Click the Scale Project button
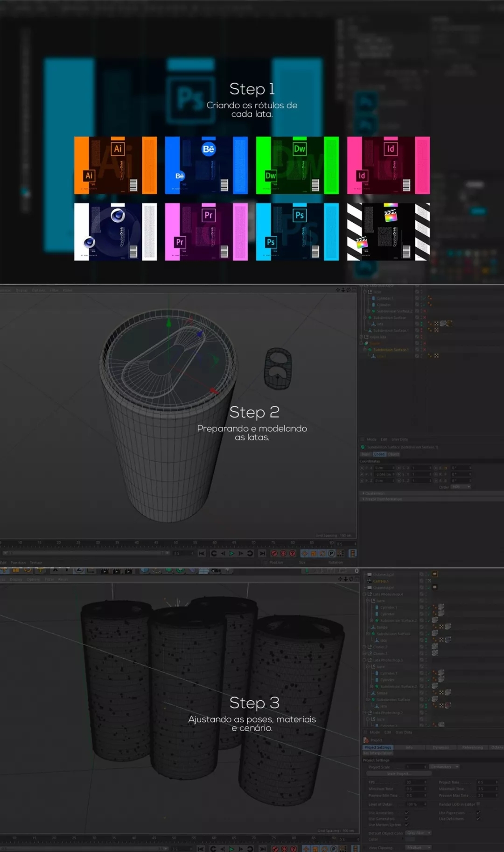Screen dimensions: 504x852 pos(399,774)
